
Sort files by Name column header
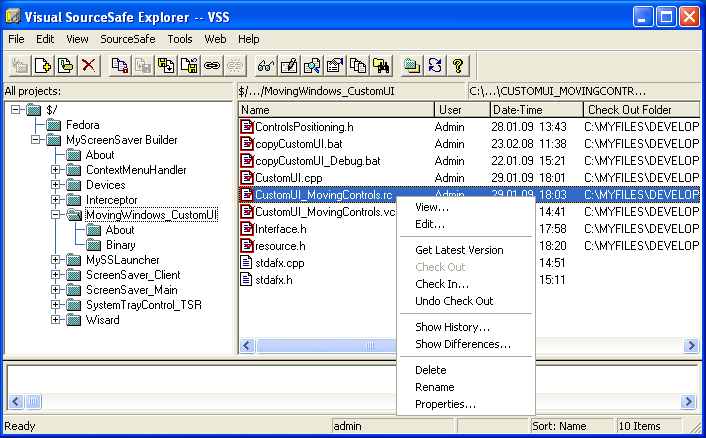point(336,110)
